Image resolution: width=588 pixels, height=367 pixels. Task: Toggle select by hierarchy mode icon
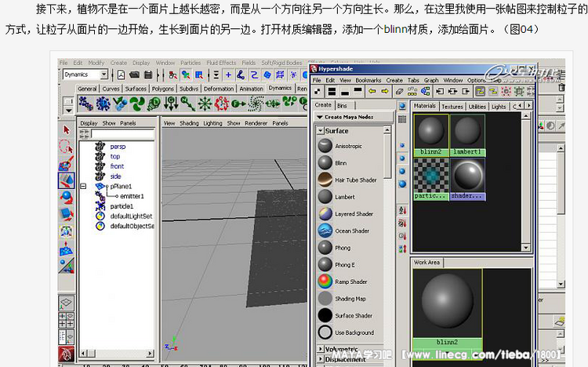pos(173,74)
